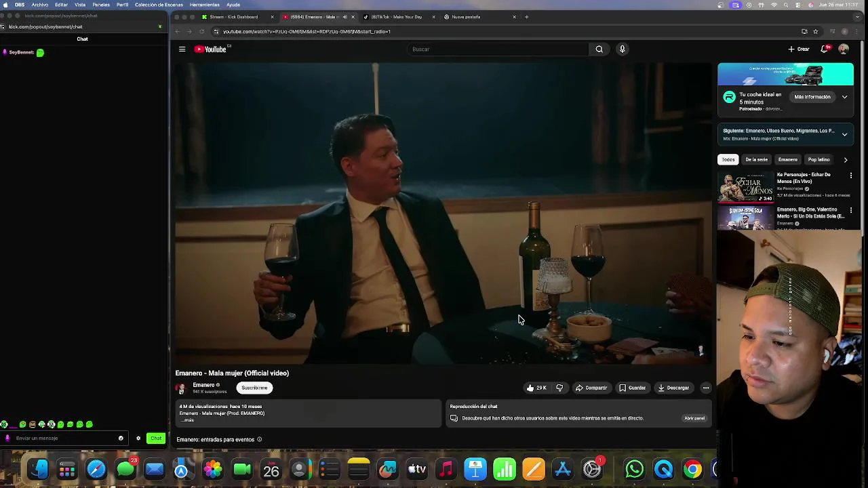Viewport: 868px width, 488px height.
Task: Open options menu for Emanero, Big One video
Action: [x=851, y=210]
